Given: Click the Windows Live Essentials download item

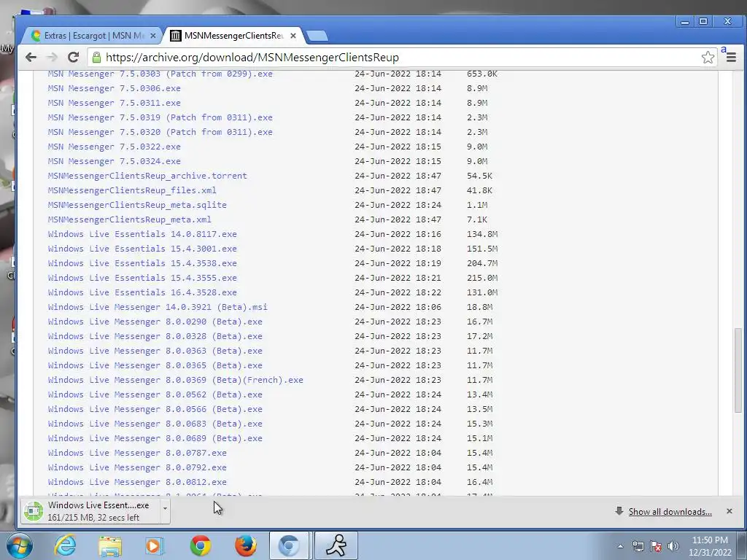Looking at the screenshot, I should pyautogui.click(x=91, y=511).
